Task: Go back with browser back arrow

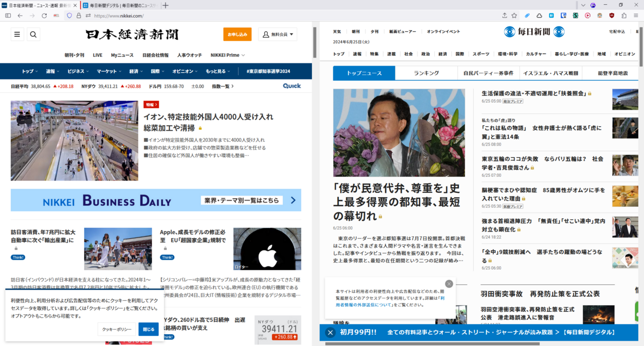Action: pyautogui.click(x=20, y=16)
